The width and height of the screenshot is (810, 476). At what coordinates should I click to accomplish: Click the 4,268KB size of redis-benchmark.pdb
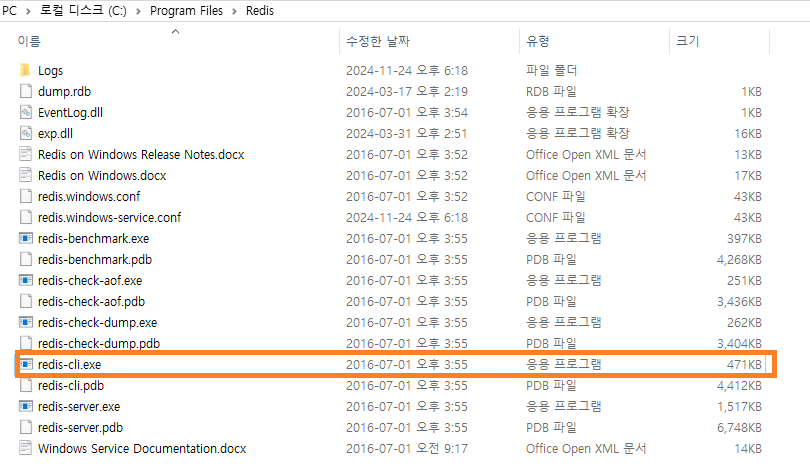pos(739,260)
